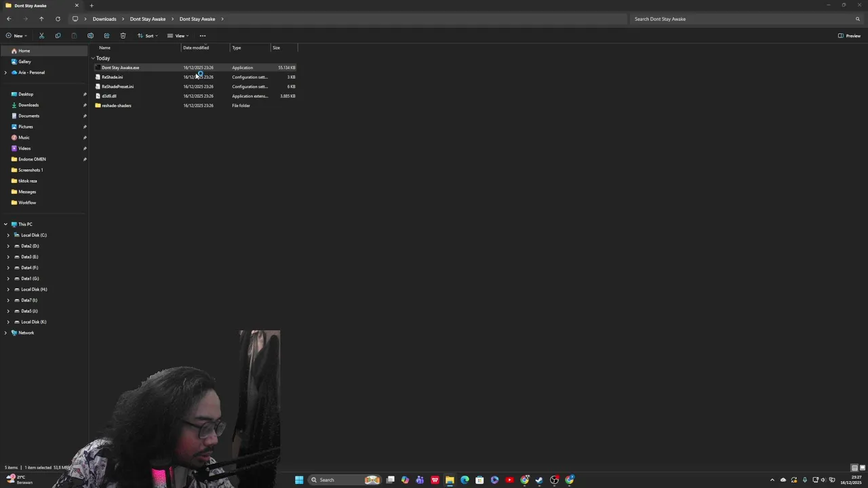Open the Sort options dropdown
Image resolution: width=868 pixels, height=488 pixels.
point(147,36)
